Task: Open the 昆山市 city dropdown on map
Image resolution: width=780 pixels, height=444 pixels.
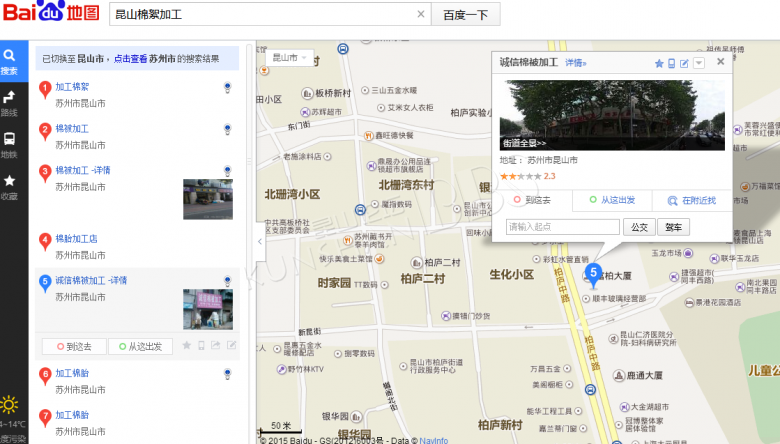Action: point(290,58)
